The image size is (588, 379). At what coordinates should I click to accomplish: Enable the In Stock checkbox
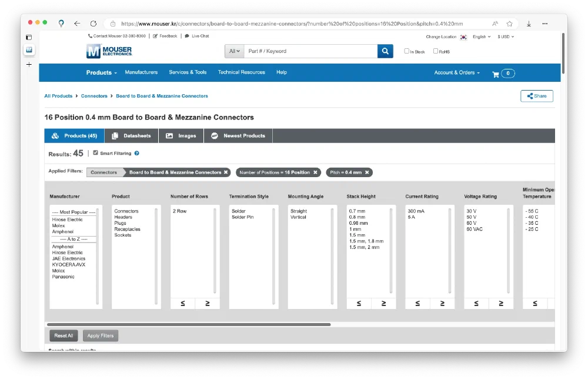point(406,51)
